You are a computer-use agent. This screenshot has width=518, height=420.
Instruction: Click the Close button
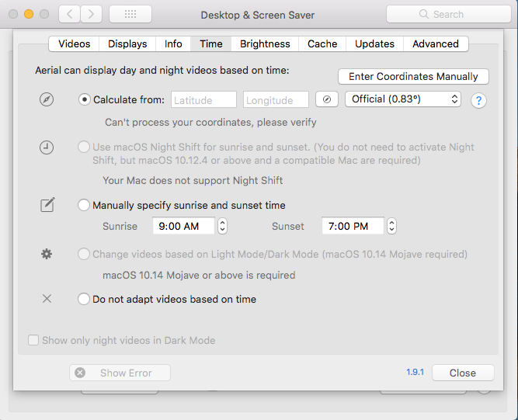tap(463, 373)
